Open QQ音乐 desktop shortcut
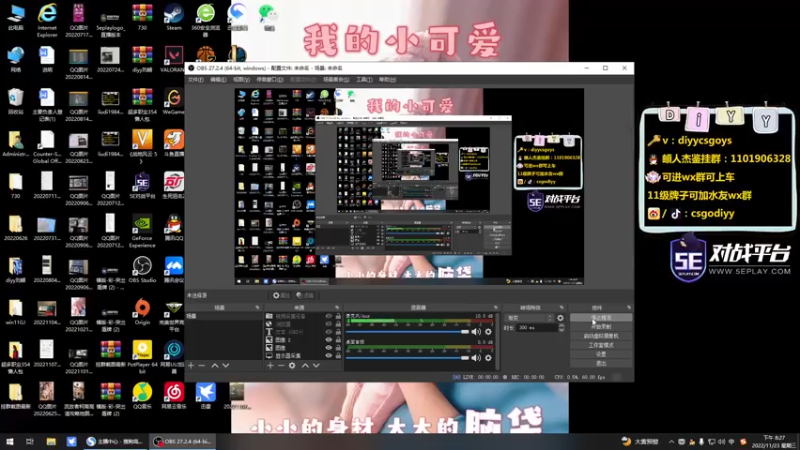The height and width of the screenshot is (450, 800). 142,396
